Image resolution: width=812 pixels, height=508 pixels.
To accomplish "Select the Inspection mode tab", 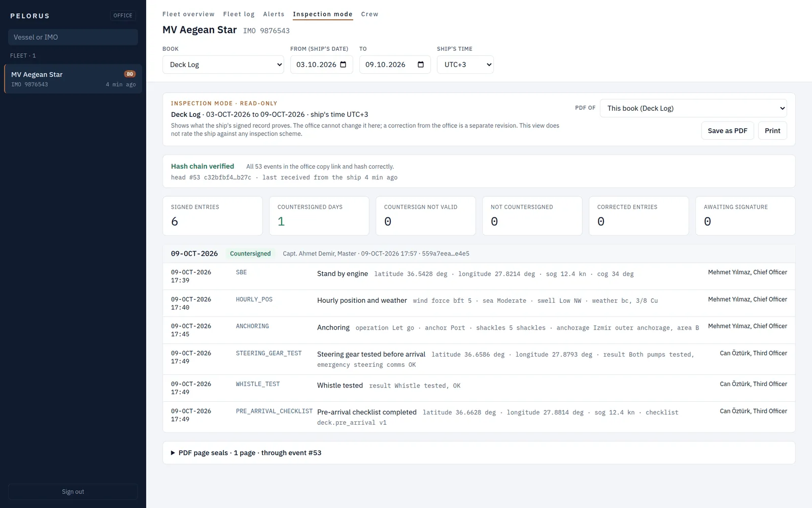I will (x=323, y=14).
